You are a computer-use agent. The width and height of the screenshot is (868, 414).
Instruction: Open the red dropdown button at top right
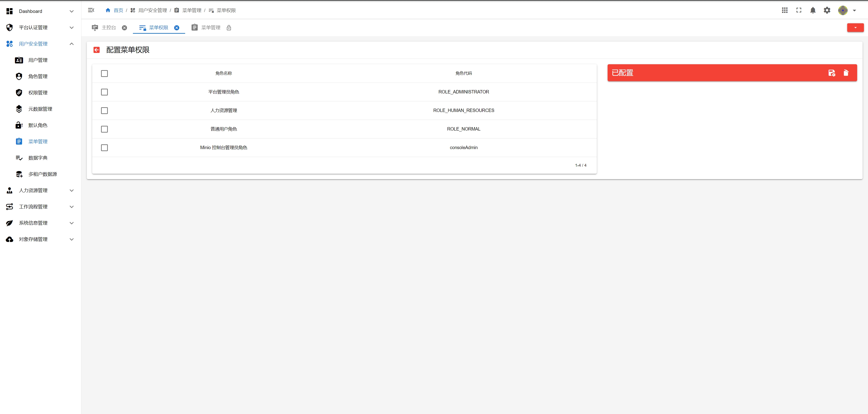click(x=855, y=28)
